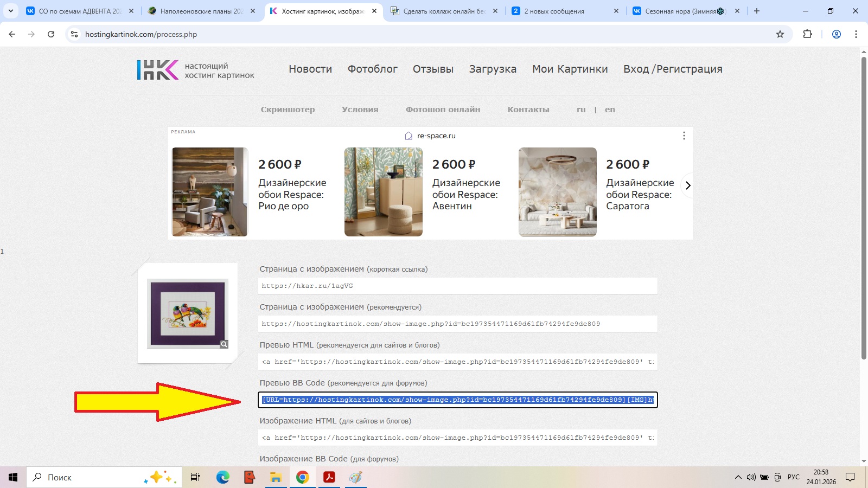The width and height of the screenshot is (868, 488).
Task: Close the 'Наполеоновские планы' tab
Action: pos(253,11)
